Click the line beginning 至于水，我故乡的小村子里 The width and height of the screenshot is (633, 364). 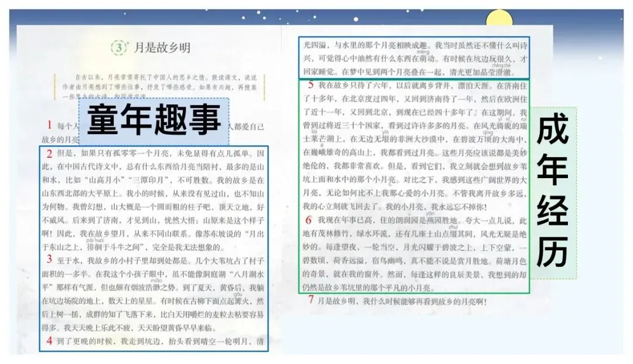[x=160, y=261]
